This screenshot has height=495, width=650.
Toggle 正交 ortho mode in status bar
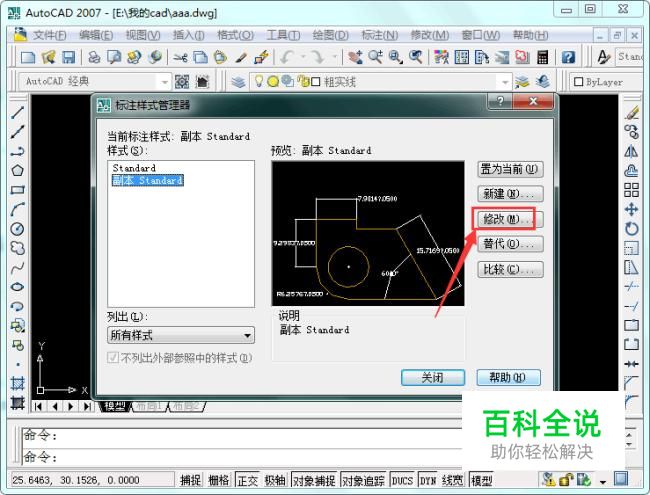[247, 480]
